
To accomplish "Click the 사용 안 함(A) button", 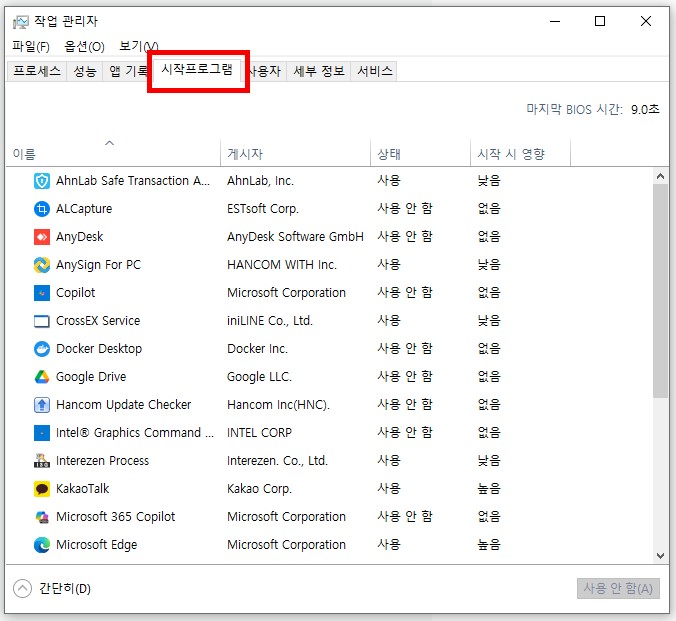I will pyautogui.click(x=618, y=589).
